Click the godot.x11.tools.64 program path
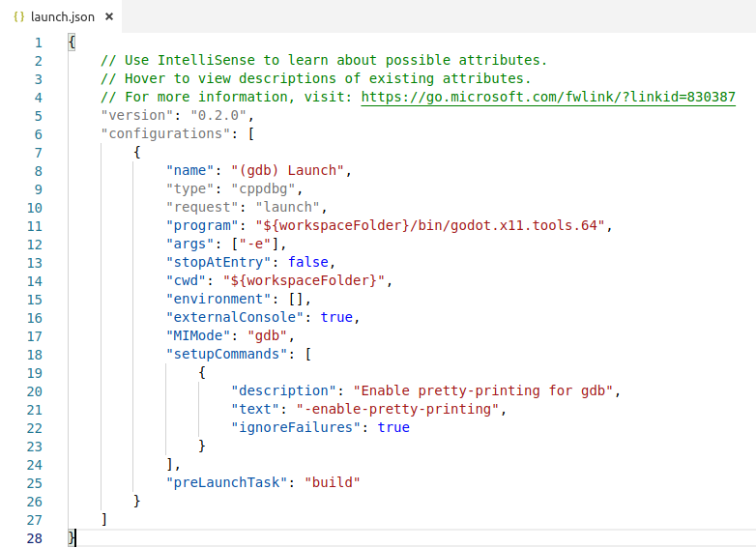Viewport: 756px width, 548px height. click(x=430, y=225)
